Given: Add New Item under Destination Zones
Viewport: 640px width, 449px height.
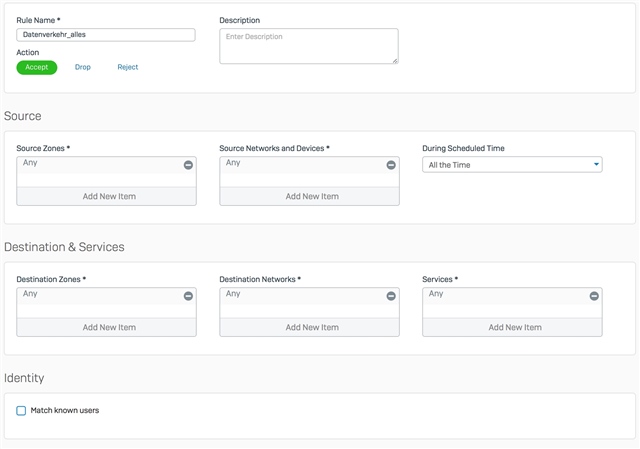Looking at the screenshot, I should pos(107,327).
